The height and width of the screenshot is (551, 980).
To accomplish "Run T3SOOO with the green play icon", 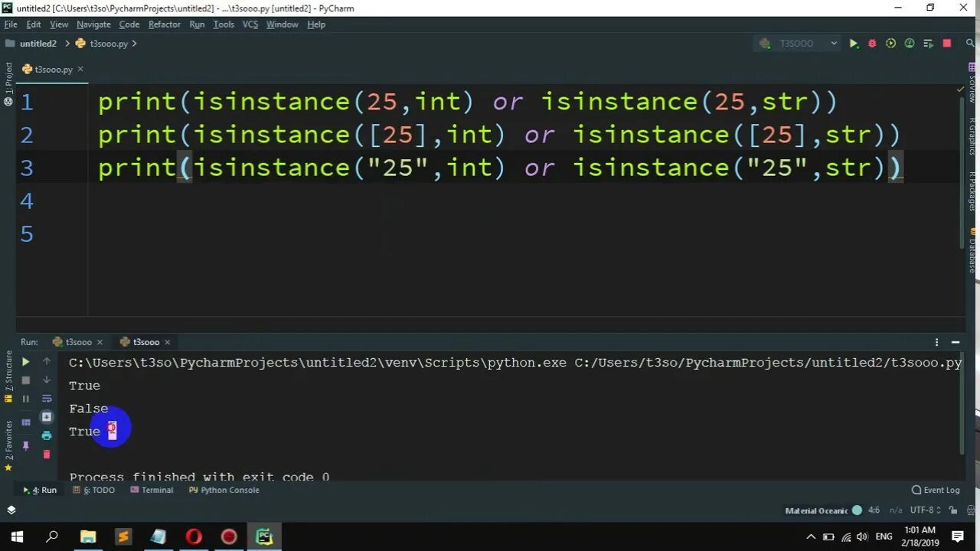I will tap(854, 44).
